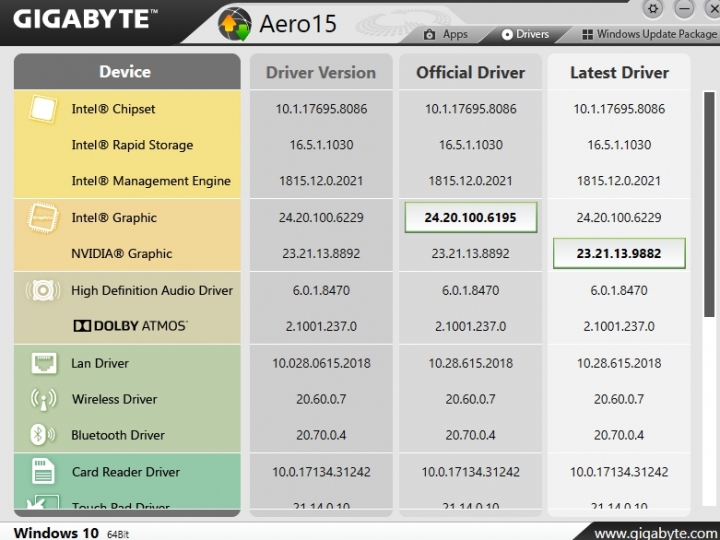Screen dimensions: 720x540
Task: Open settings via the gear icon
Action: (x=652, y=9)
